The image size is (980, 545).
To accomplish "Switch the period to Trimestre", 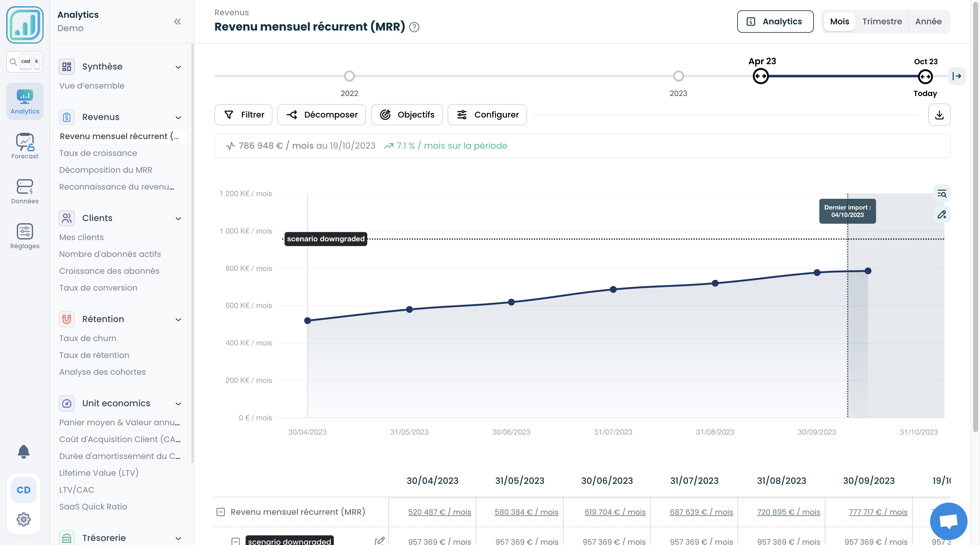I will point(882,21).
